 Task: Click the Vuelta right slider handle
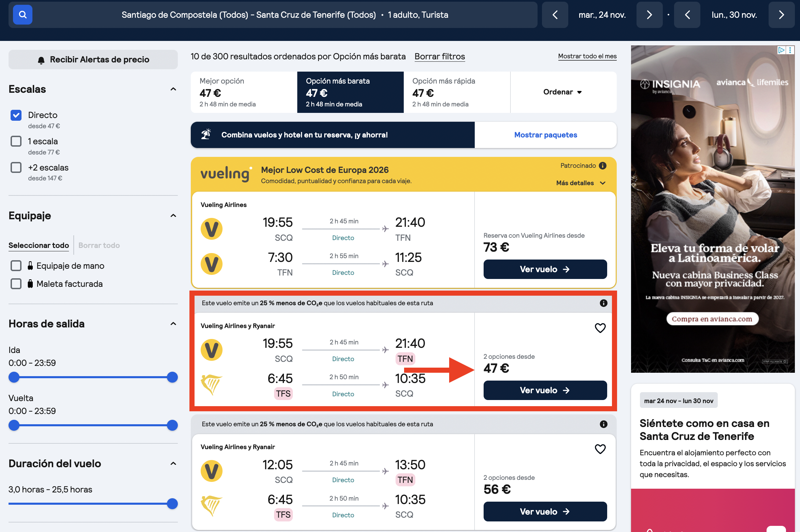(x=172, y=425)
